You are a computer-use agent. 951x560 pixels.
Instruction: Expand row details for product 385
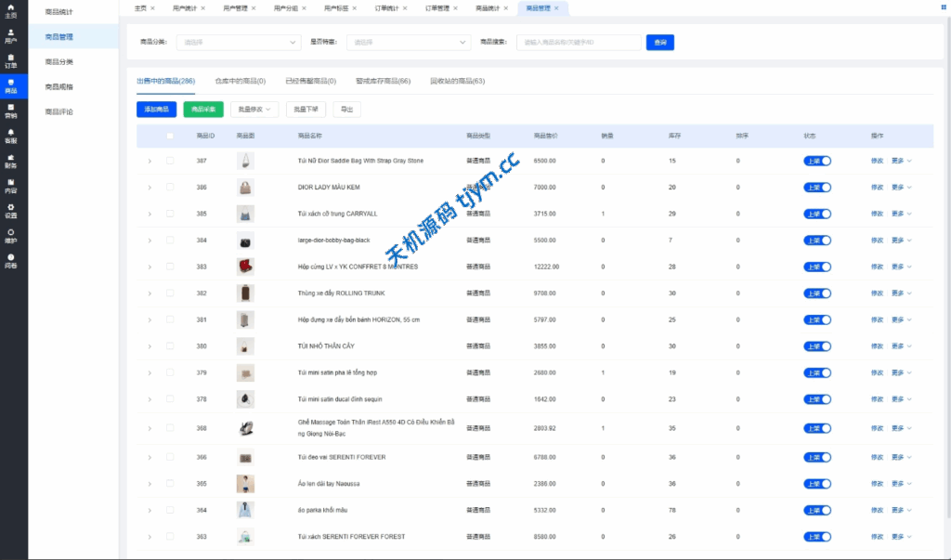(x=150, y=214)
